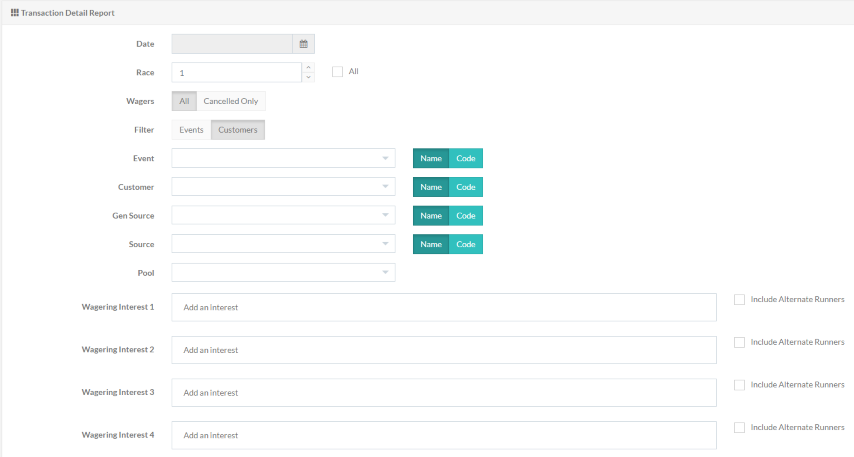Focus the Wagering Interest 1 field
This screenshot has height=457, width=854.
pos(444,307)
